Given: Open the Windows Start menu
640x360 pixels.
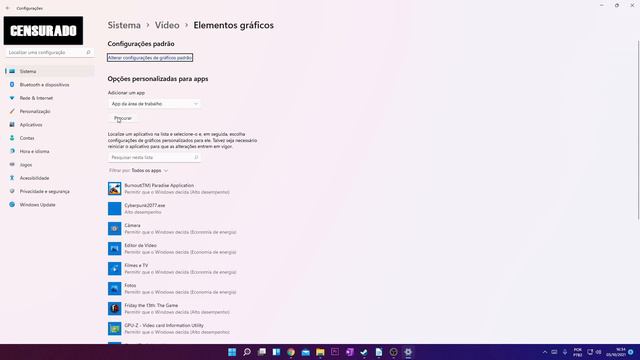Looking at the screenshot, I should point(232,352).
